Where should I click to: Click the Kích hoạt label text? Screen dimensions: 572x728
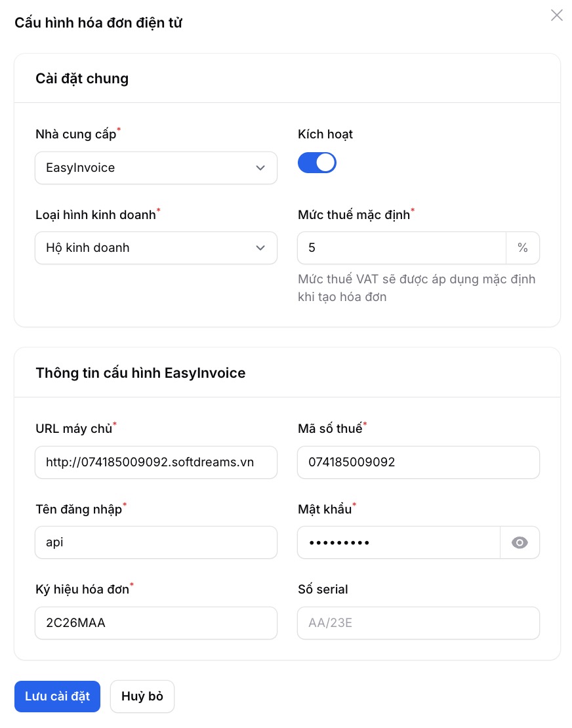(325, 134)
